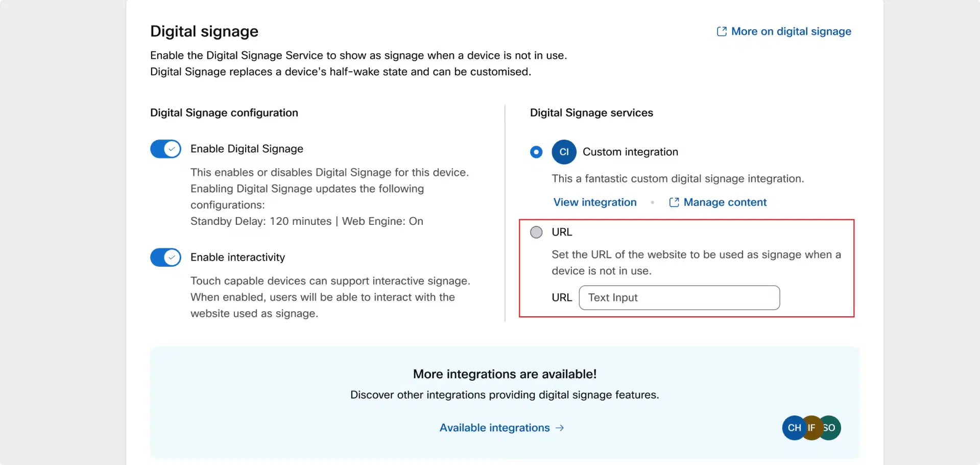This screenshot has height=465, width=980.
Task: Click the red-outlined URL service section
Action: (x=686, y=268)
